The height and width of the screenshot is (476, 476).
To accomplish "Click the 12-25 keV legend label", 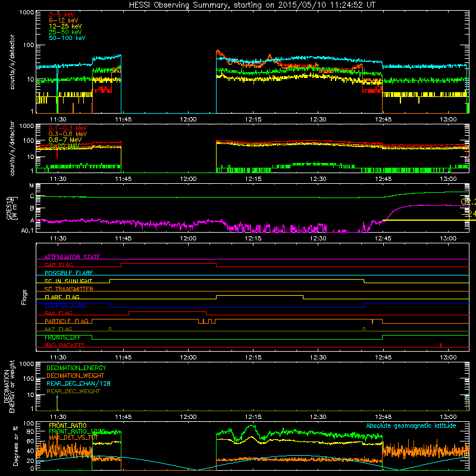I will pos(65,26).
